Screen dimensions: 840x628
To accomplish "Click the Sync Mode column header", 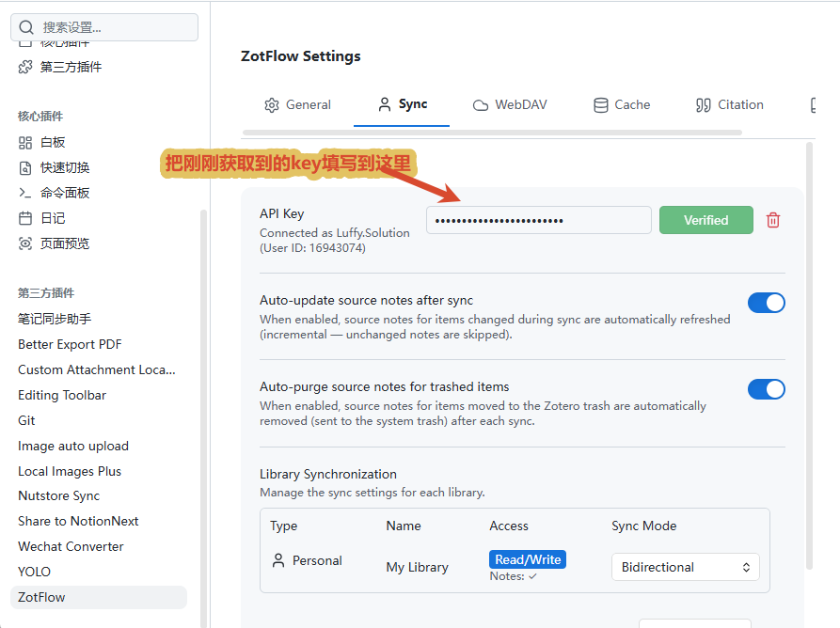I will pyautogui.click(x=644, y=526).
